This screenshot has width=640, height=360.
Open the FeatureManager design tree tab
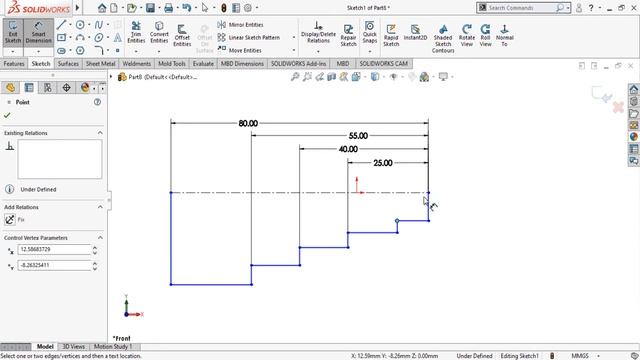(x=10, y=88)
